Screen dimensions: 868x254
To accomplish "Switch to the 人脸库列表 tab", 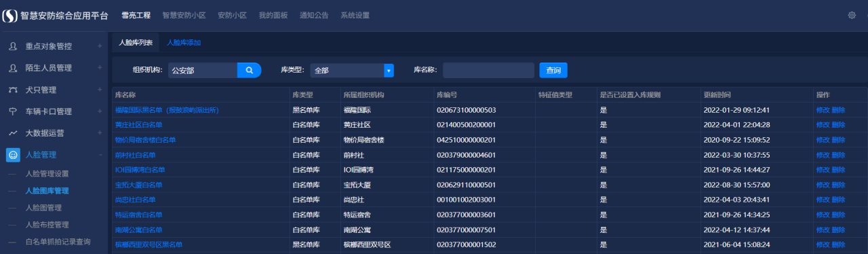I will [x=136, y=42].
